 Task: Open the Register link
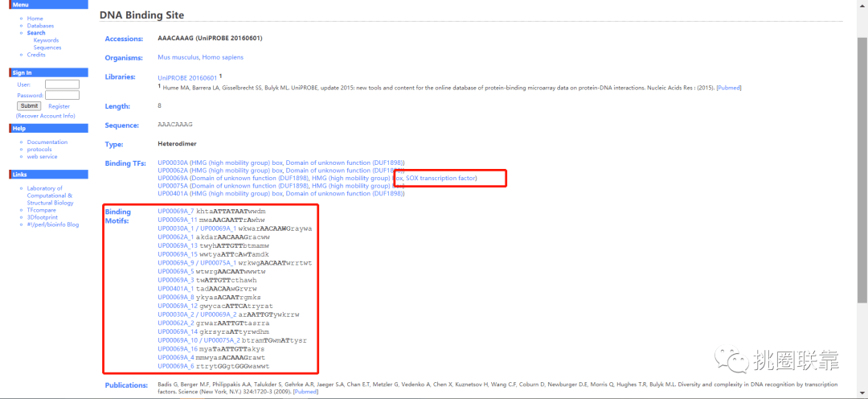[x=59, y=106]
